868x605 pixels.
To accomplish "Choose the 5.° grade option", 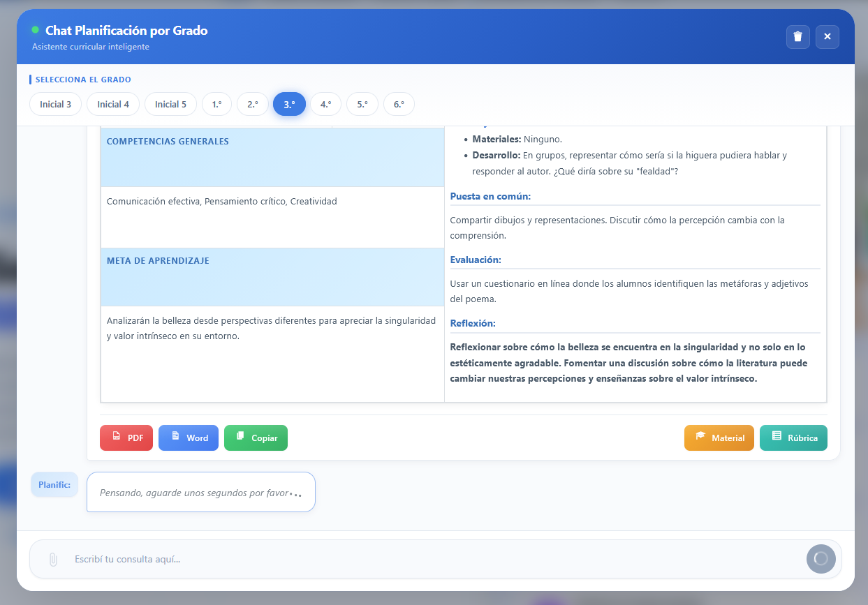I will [362, 104].
